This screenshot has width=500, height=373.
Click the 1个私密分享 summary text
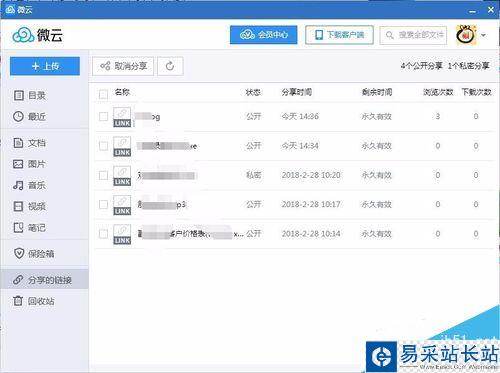468,66
